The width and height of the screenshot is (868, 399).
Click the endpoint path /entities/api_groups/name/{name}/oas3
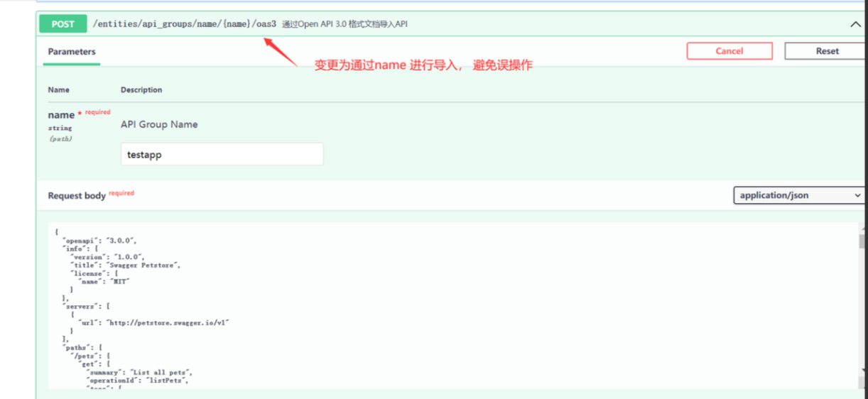[184, 24]
